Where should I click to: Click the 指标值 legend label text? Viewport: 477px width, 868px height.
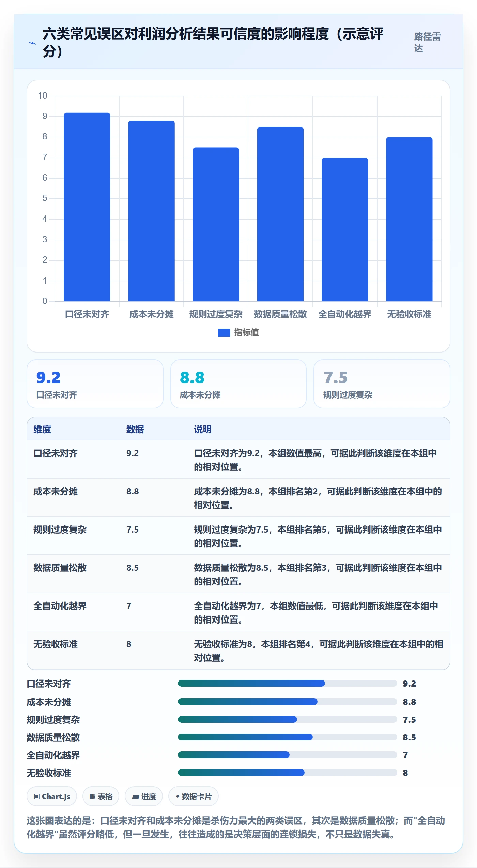click(246, 333)
